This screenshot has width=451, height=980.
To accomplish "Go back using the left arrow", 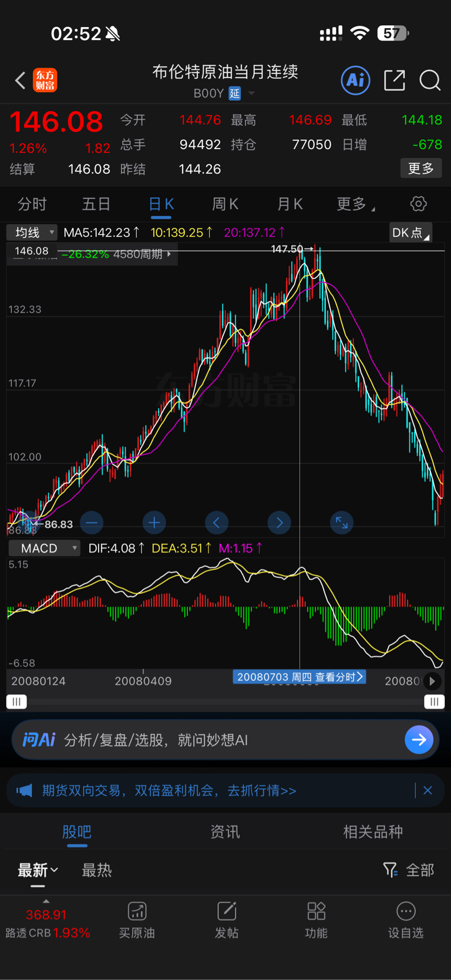I will 21,80.
